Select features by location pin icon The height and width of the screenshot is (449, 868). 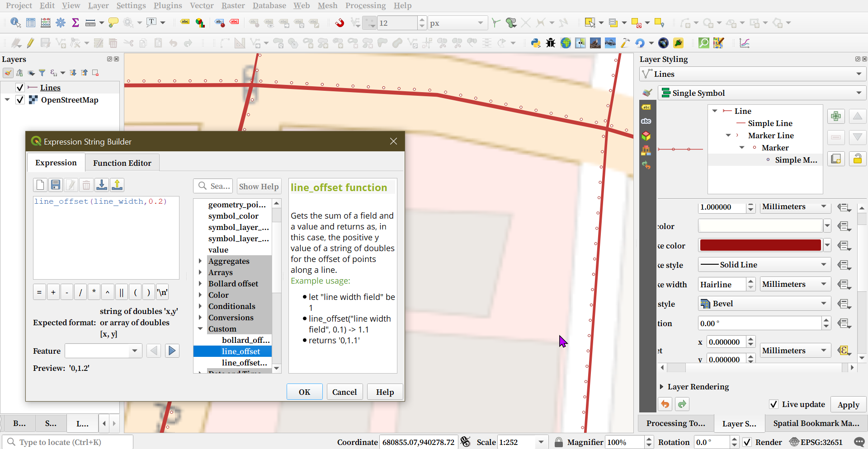(659, 23)
